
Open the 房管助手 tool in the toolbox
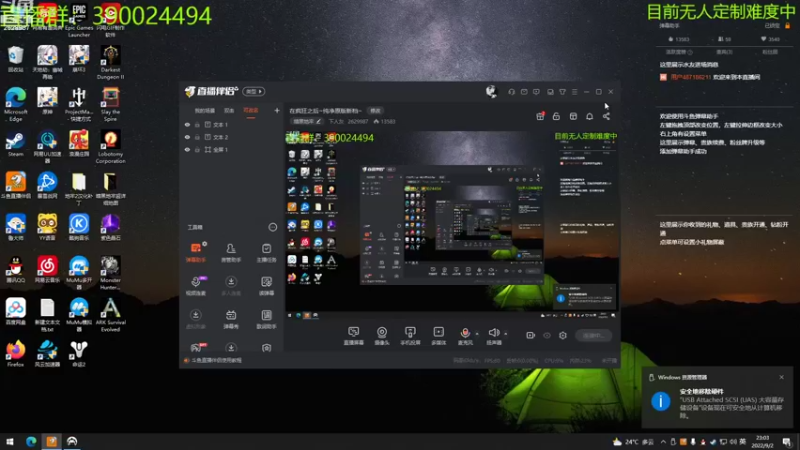[231, 252]
